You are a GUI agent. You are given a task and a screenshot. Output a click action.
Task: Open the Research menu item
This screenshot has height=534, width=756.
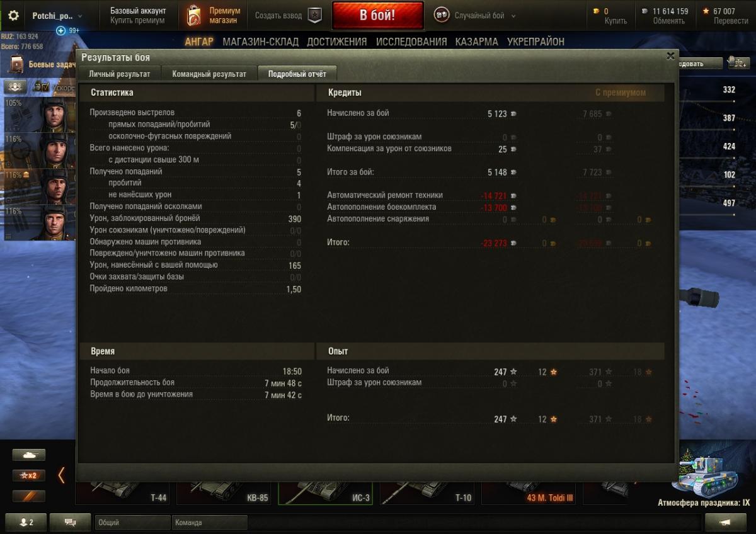pyautogui.click(x=411, y=42)
